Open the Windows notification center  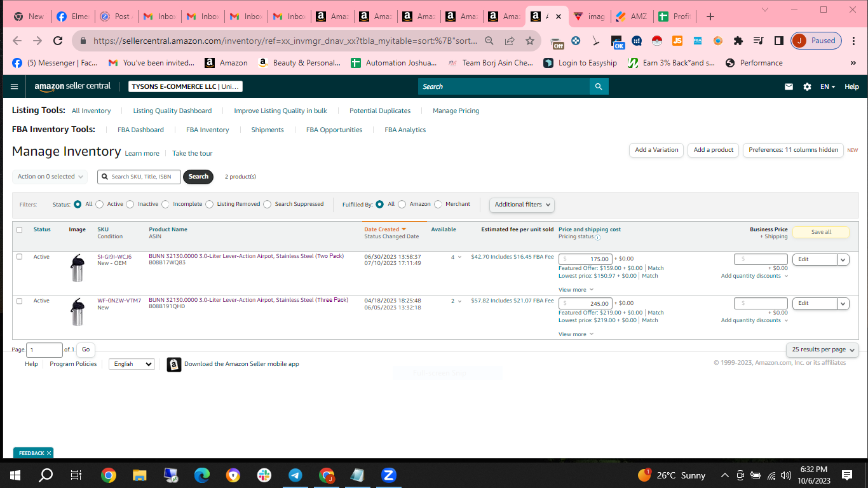846,475
